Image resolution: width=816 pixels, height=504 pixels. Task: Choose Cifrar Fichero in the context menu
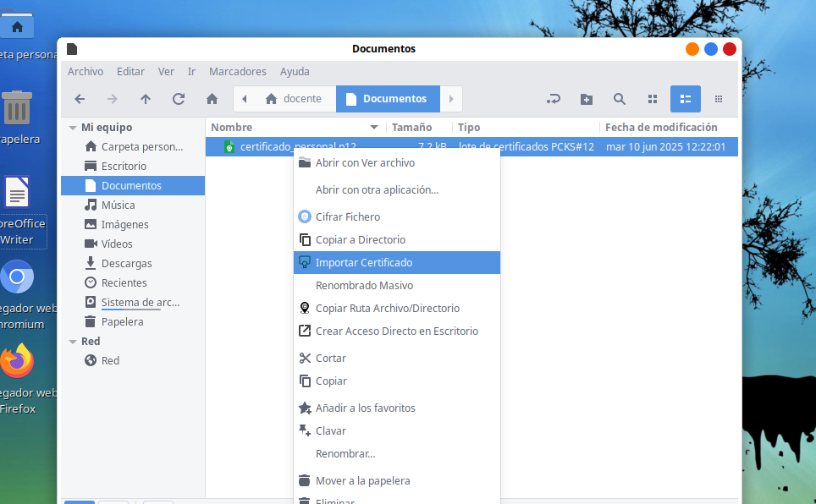point(396,216)
